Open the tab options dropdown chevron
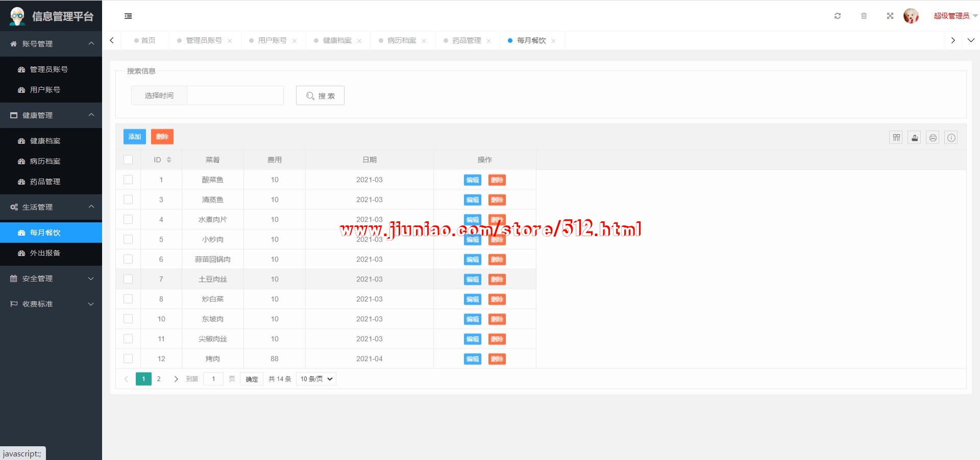 click(x=971, y=40)
